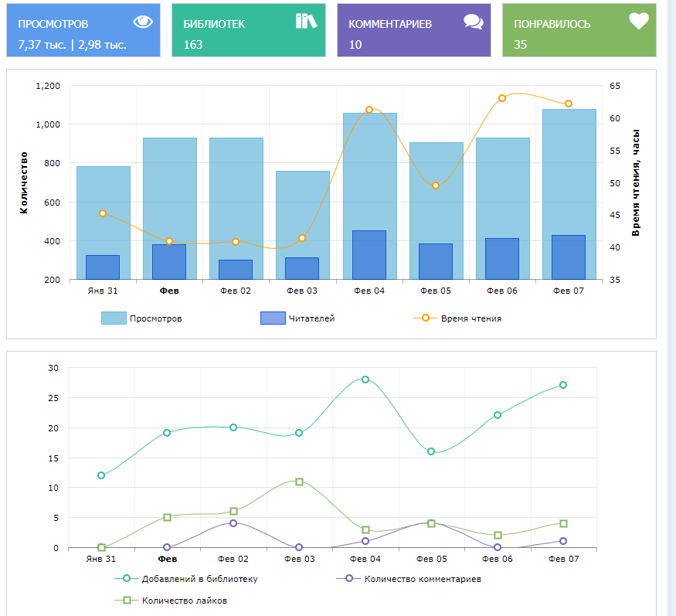Hide the Количество лайков series
Screen dimensions: 676x616
click(x=184, y=600)
